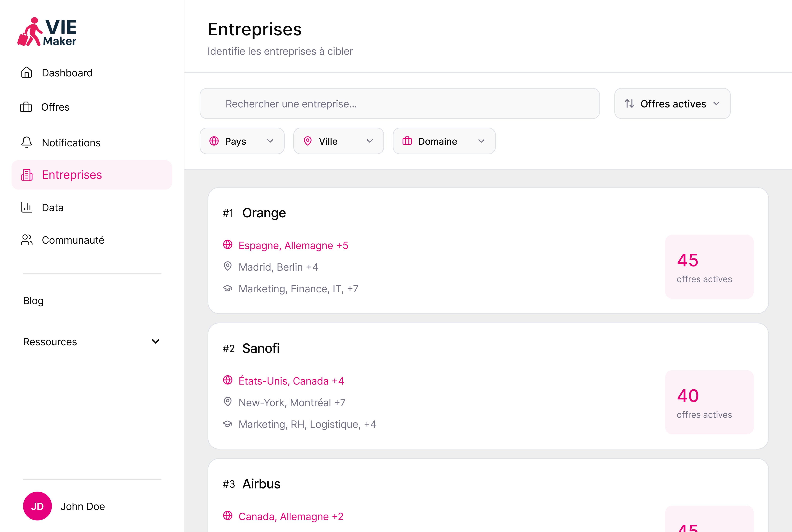Open the Dashboard menu item

click(x=92, y=73)
